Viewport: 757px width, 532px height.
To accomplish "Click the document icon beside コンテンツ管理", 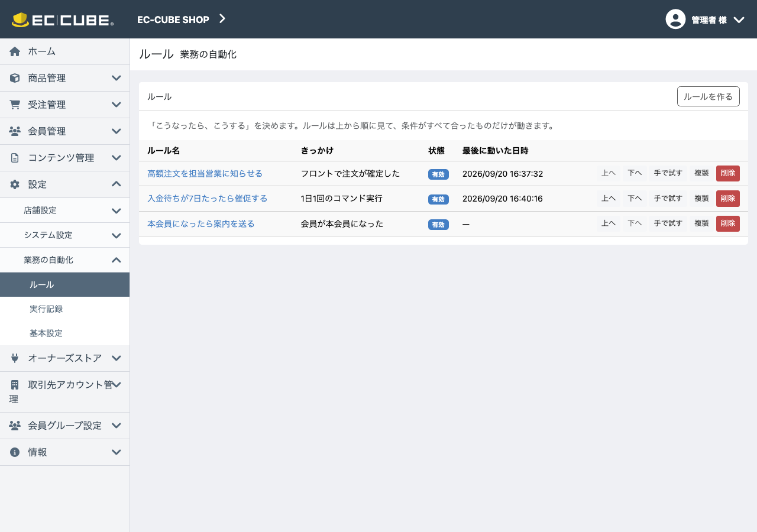I will [15, 158].
